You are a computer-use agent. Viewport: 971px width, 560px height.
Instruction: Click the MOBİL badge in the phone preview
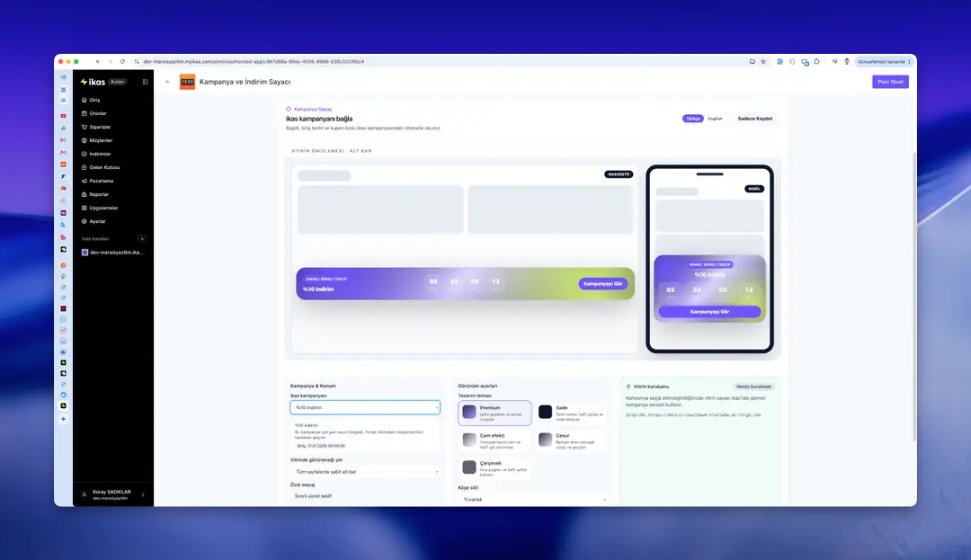[753, 189]
